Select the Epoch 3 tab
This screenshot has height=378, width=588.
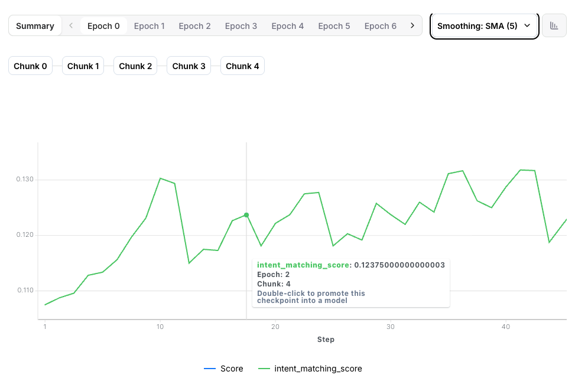tap(241, 25)
